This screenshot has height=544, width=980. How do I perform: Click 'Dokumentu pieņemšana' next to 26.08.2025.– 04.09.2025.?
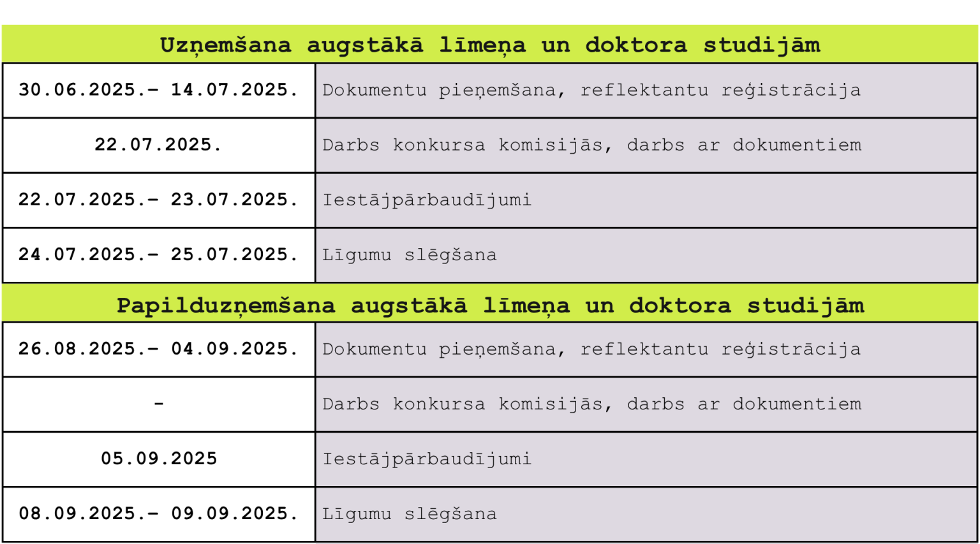coord(439,349)
